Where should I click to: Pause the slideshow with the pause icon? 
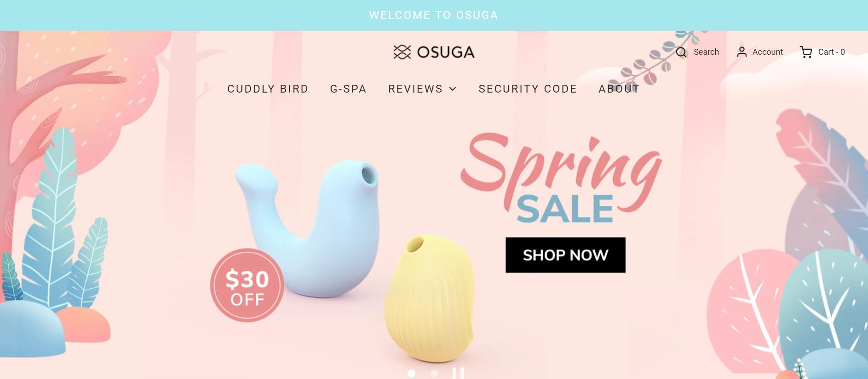[458, 373]
